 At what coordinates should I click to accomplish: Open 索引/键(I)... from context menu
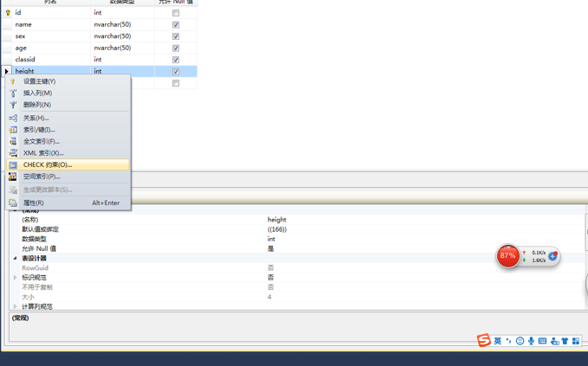(68, 130)
